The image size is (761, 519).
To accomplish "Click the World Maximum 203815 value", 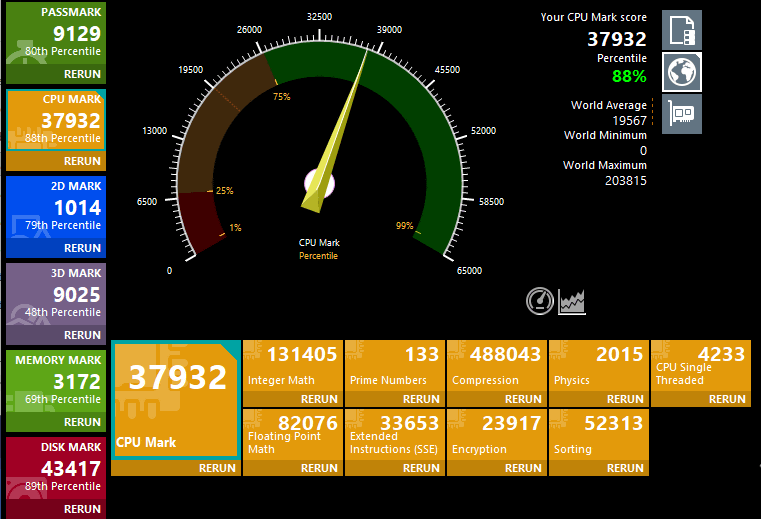I will click(626, 181).
